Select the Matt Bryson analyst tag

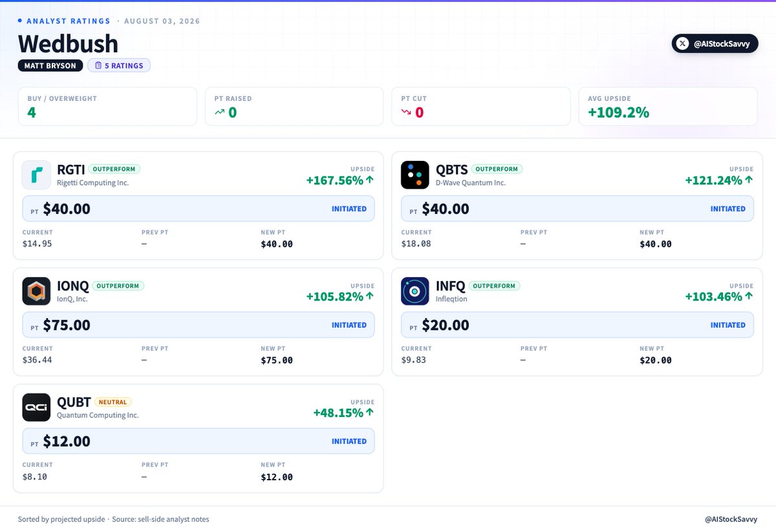pyautogui.click(x=50, y=65)
